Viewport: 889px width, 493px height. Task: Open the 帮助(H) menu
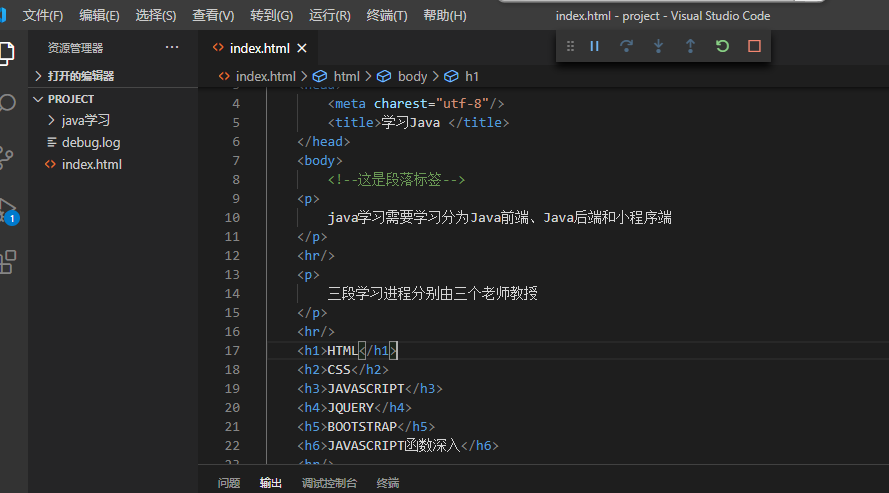click(444, 16)
